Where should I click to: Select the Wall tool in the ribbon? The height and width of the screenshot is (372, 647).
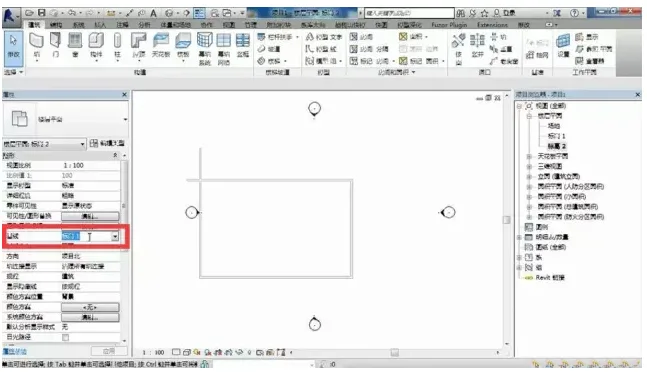(37, 46)
